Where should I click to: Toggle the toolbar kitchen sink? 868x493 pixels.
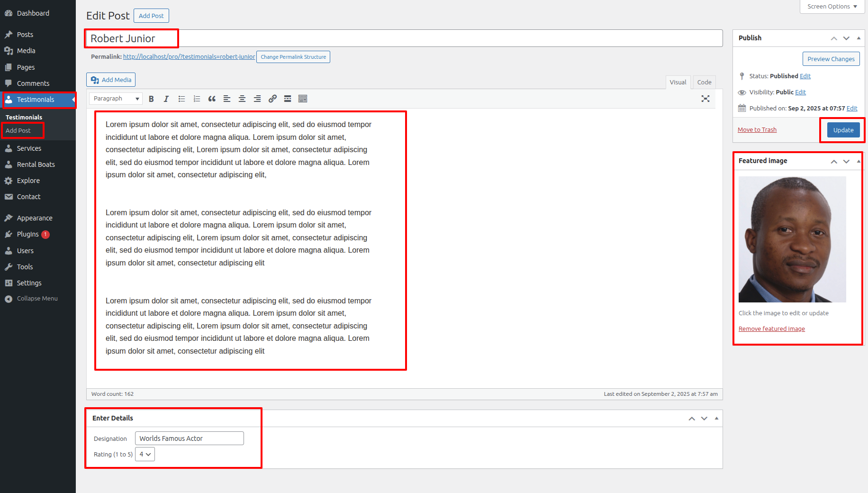303,99
